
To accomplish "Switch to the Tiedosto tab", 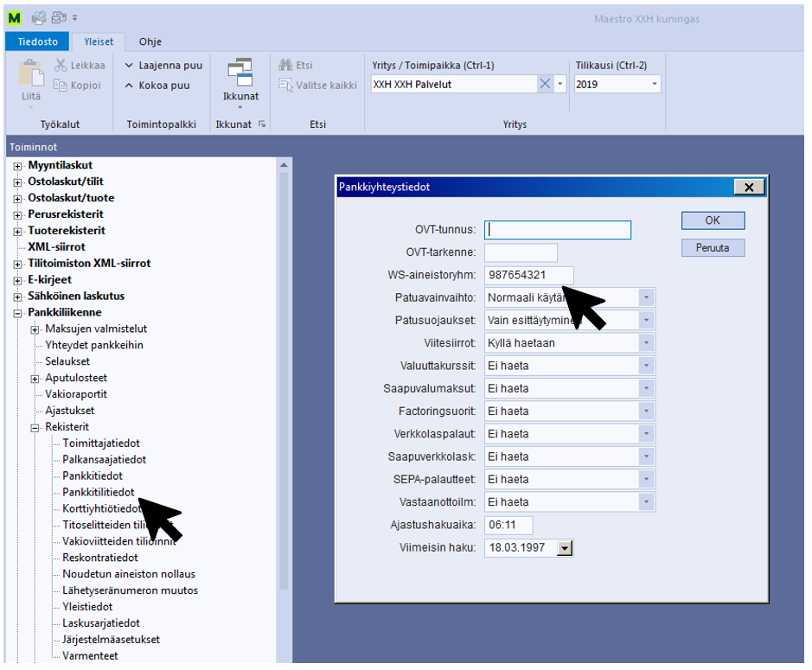I will pyautogui.click(x=37, y=41).
